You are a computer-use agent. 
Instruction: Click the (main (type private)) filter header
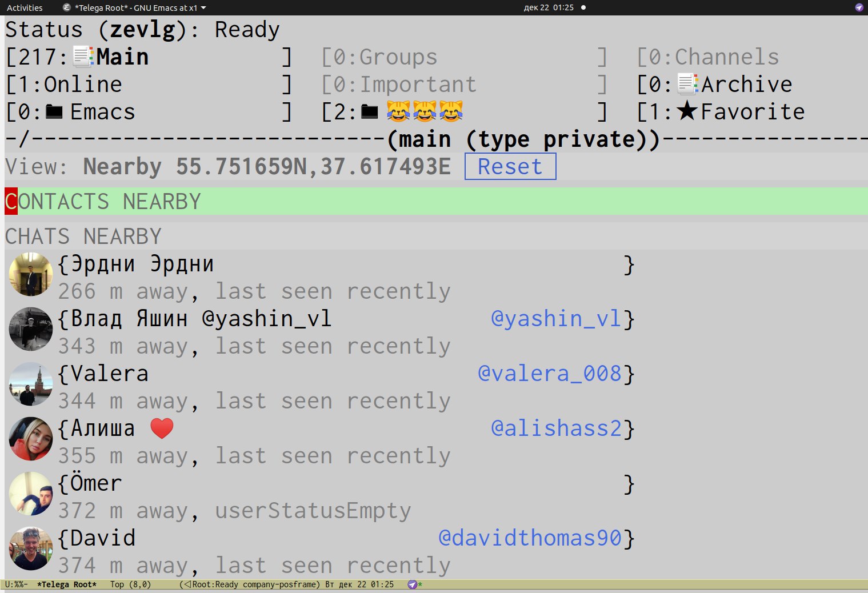tap(523, 139)
